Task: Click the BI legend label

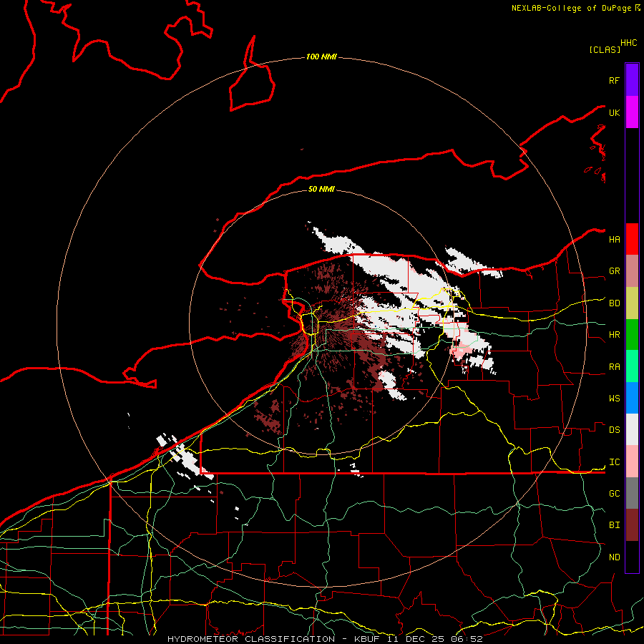Action: tap(614, 525)
